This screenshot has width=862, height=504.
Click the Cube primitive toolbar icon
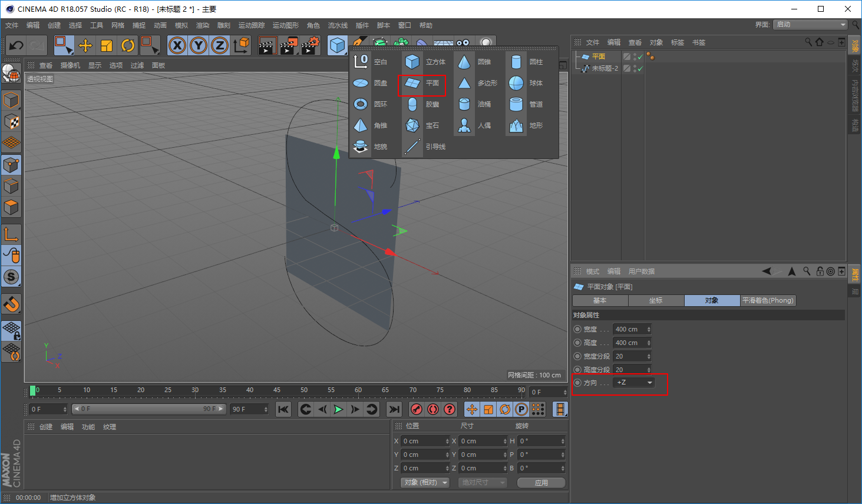coord(338,45)
